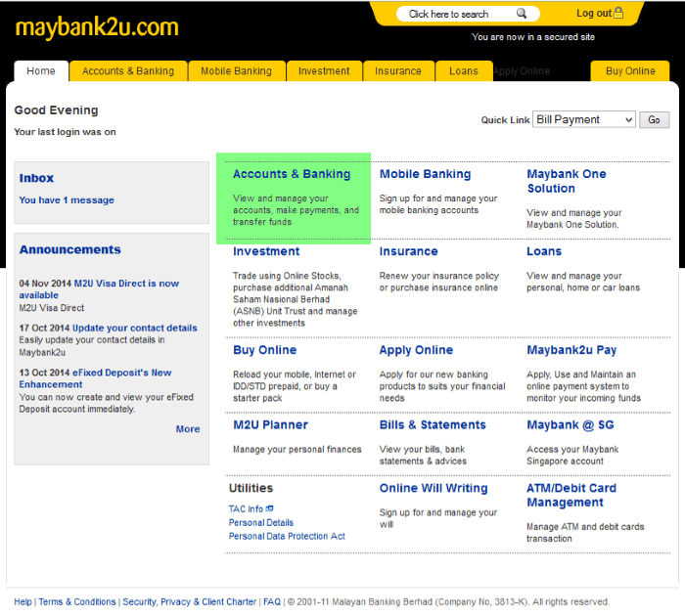
Task: Click the TAC Info utility link
Action: coord(246,509)
